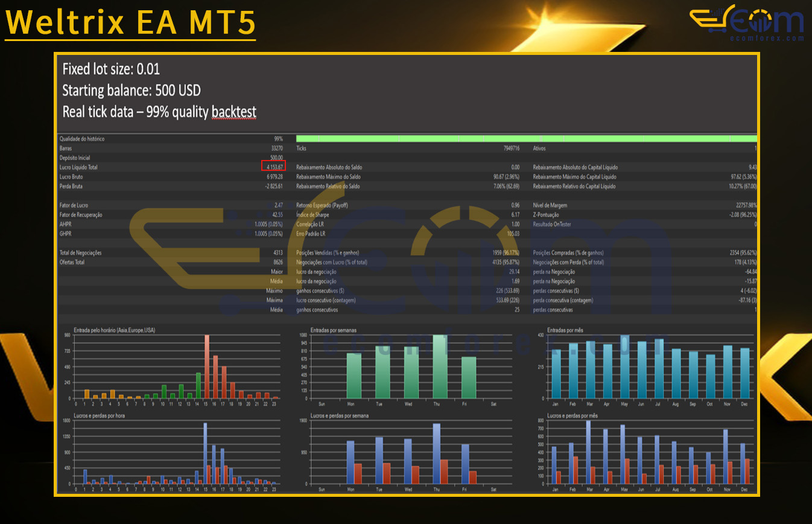Click the 'Ativos' label
812x524 pixels.
pyautogui.click(x=540, y=148)
